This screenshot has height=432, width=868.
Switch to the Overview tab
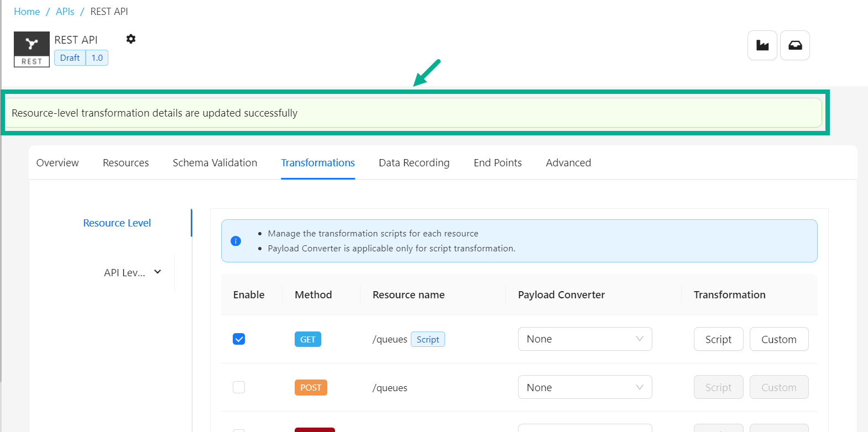(57, 163)
